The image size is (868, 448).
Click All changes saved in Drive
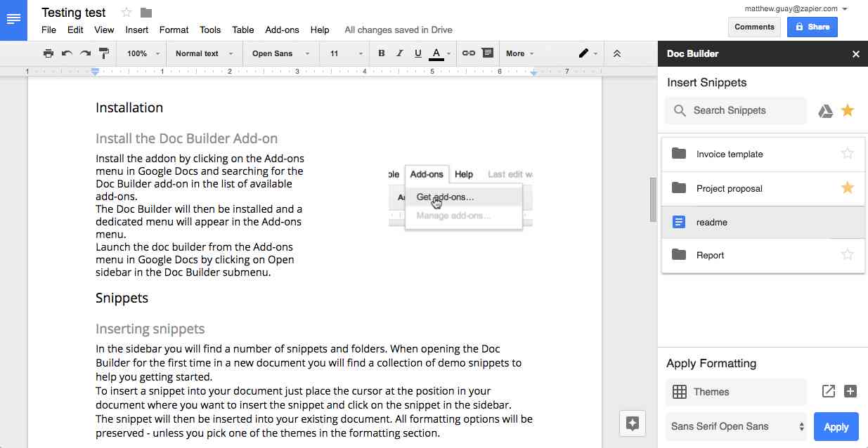[x=399, y=30]
